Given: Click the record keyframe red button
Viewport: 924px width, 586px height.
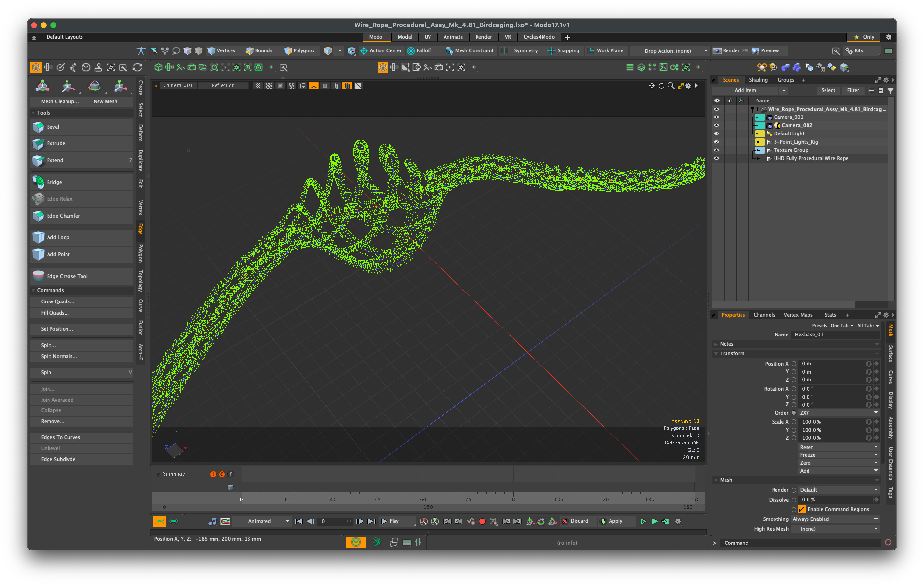Looking at the screenshot, I should point(482,521).
